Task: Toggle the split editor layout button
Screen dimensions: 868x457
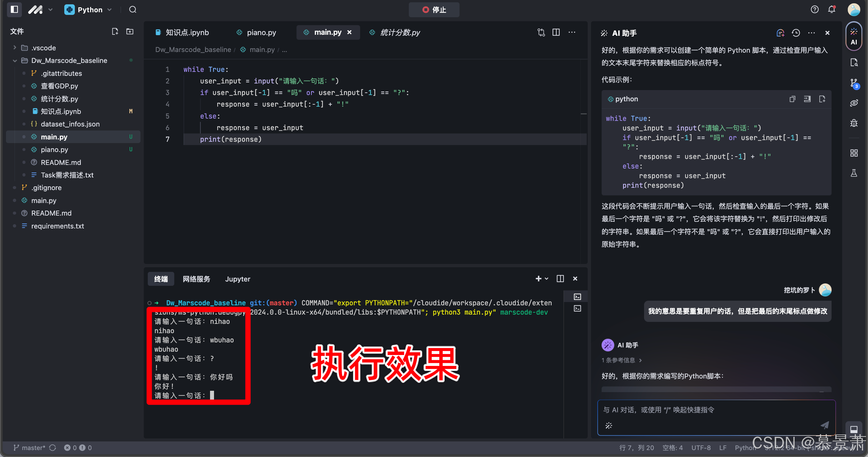Action: (x=556, y=32)
